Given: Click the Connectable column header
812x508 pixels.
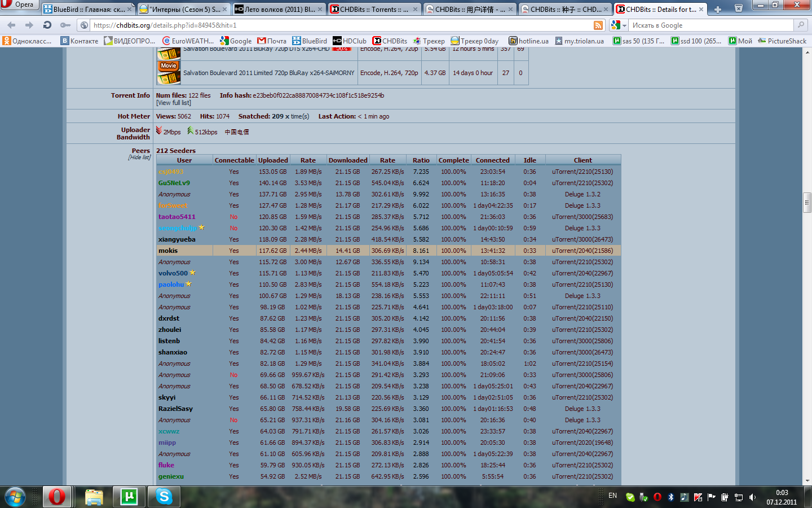Looking at the screenshot, I should pos(234,160).
